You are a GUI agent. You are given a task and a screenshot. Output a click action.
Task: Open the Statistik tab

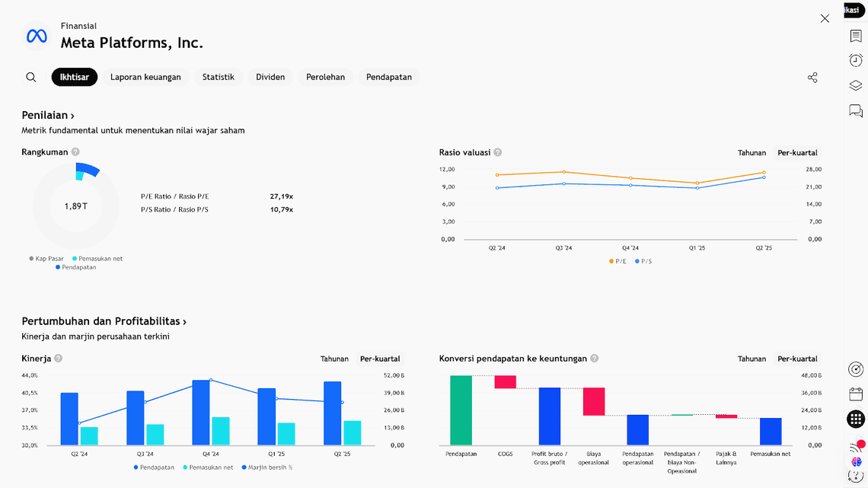218,77
